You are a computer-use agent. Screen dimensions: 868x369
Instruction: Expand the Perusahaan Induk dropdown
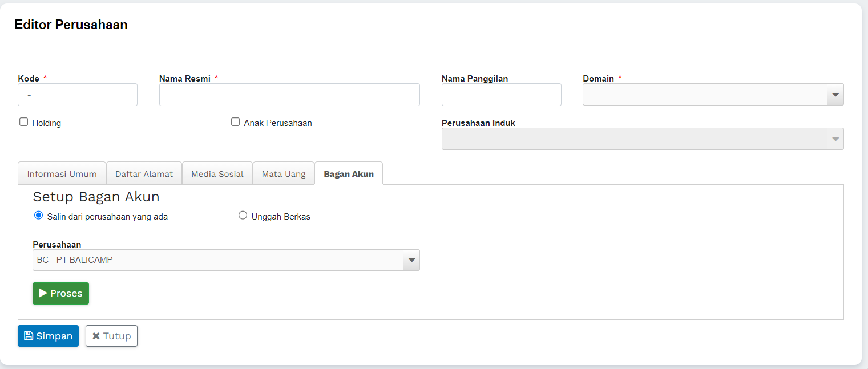[x=835, y=139]
